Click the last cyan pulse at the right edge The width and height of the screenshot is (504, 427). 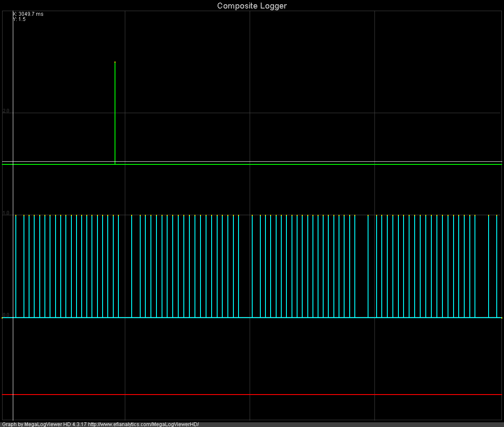click(x=497, y=265)
